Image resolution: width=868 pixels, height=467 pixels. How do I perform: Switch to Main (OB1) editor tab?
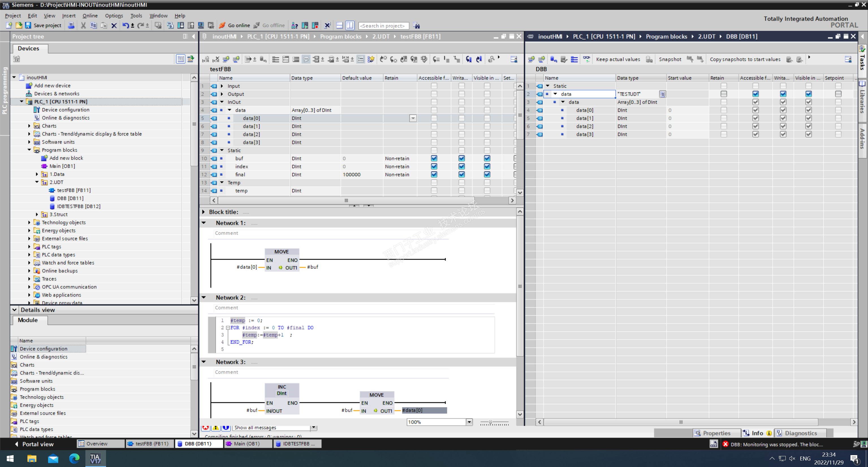click(247, 444)
